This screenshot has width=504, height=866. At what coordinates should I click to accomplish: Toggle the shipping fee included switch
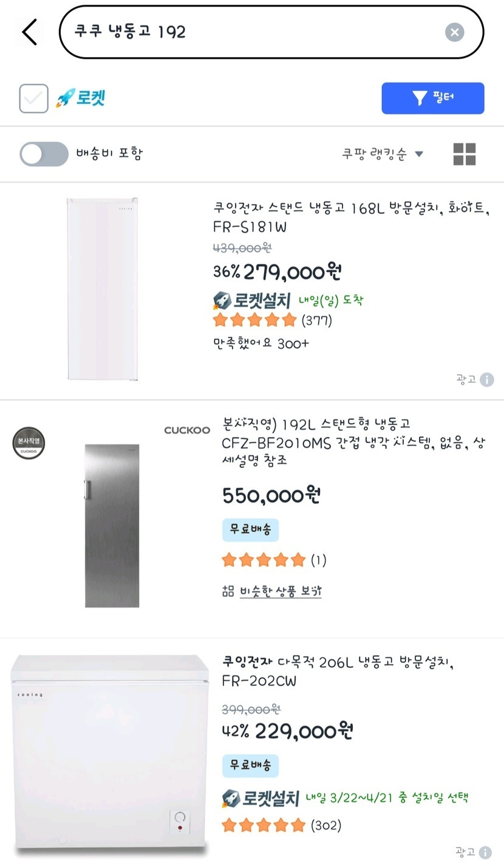pos(44,154)
